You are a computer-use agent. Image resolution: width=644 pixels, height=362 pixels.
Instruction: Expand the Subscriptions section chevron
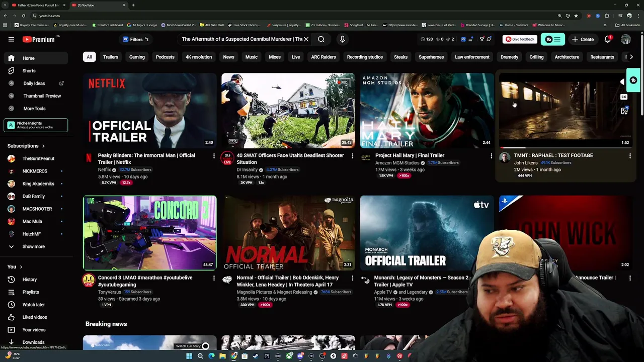tap(43, 146)
